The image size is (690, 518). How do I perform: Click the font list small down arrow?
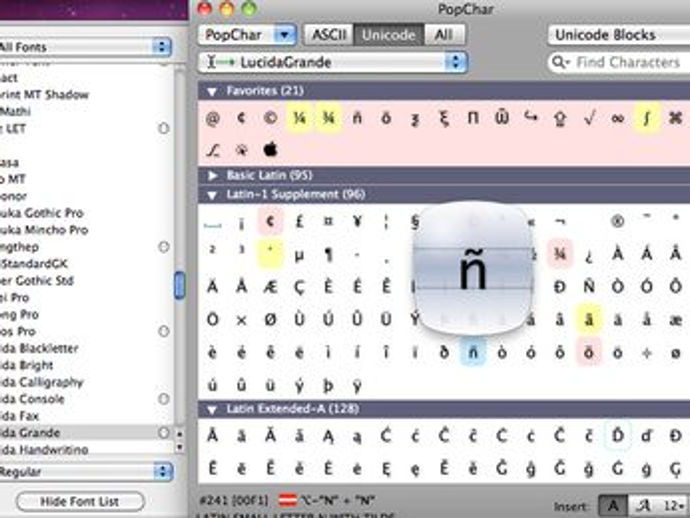[x=180, y=448]
